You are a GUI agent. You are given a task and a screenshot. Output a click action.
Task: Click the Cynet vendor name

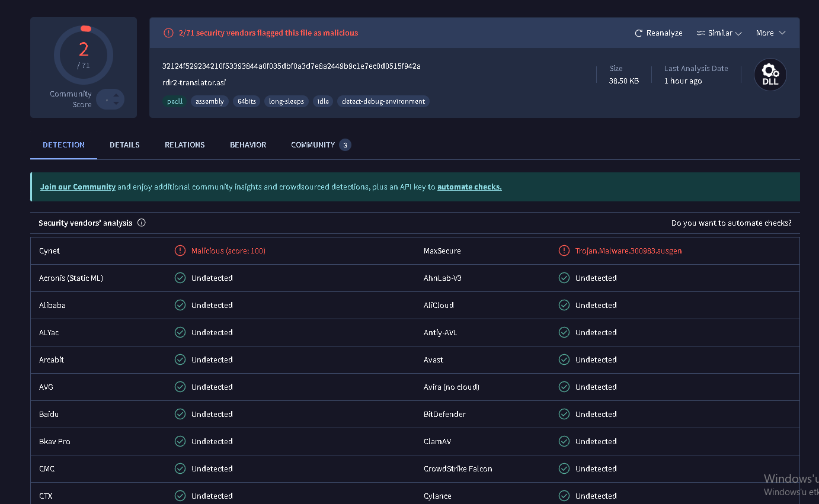[50, 251]
